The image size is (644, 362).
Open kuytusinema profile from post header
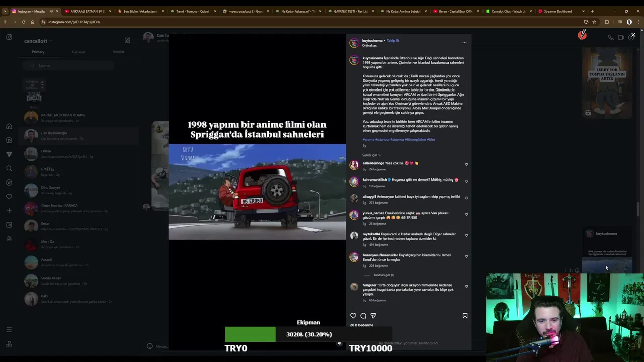tap(372, 41)
